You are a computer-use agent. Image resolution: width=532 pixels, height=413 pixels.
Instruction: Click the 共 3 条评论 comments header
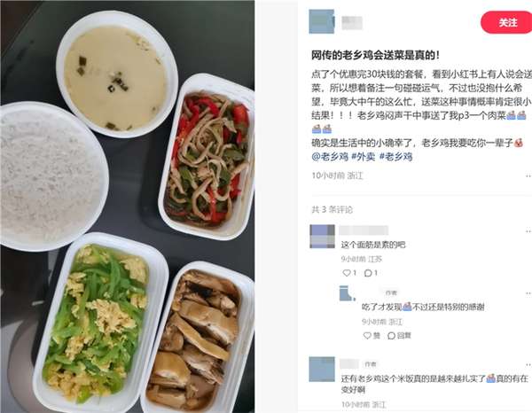[332, 209]
